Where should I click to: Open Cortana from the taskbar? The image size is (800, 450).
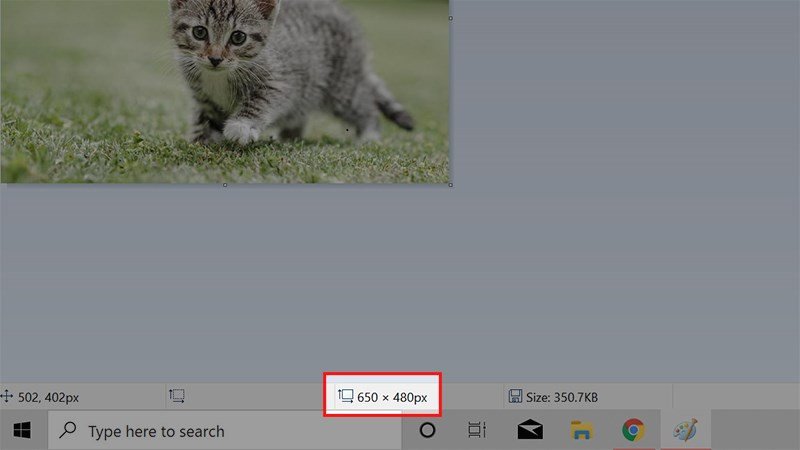[427, 431]
